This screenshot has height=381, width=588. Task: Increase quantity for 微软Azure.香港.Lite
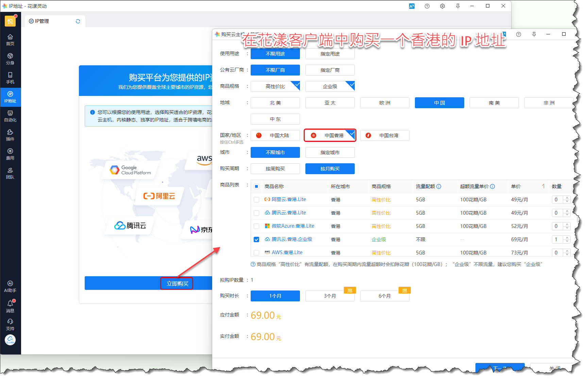(567, 224)
